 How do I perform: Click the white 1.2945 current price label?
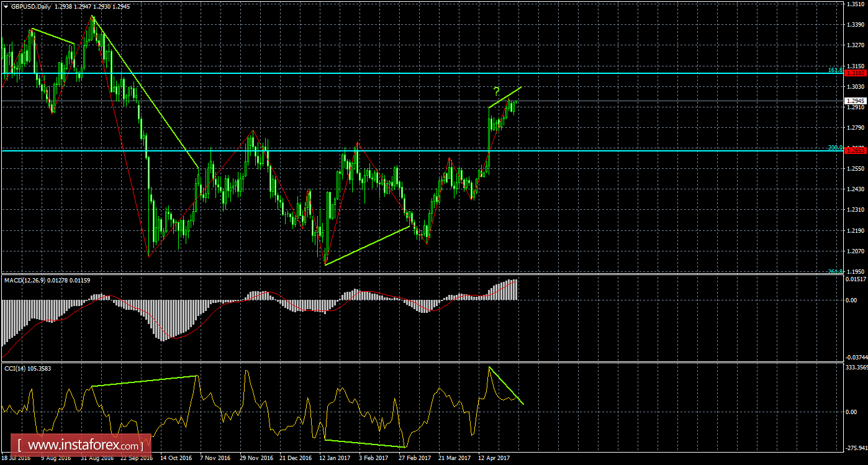(x=856, y=101)
